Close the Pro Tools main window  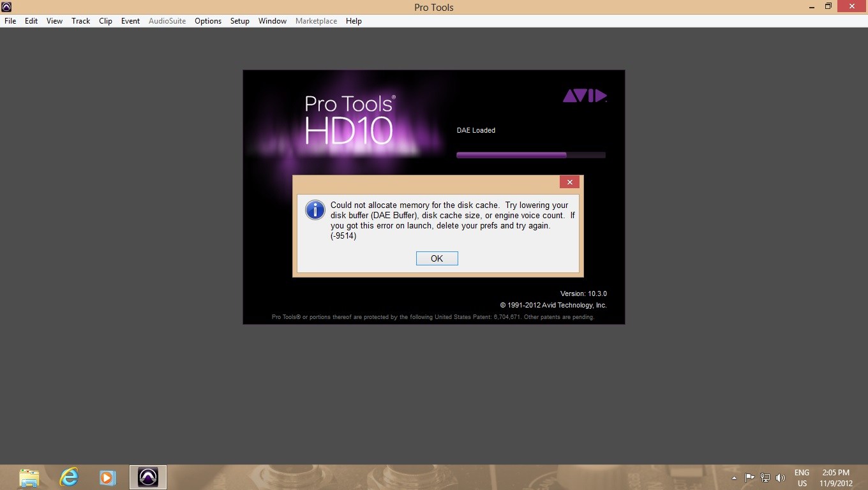click(x=852, y=6)
